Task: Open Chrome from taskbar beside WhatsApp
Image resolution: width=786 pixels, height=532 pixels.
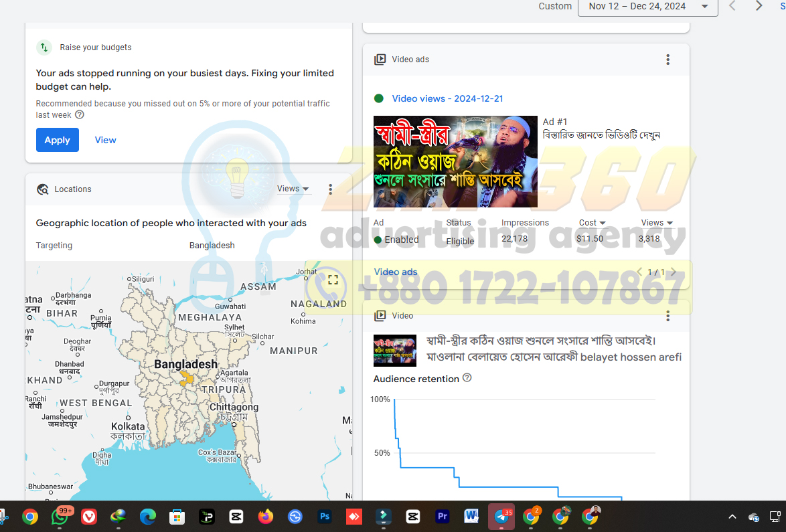Action: [x=30, y=517]
